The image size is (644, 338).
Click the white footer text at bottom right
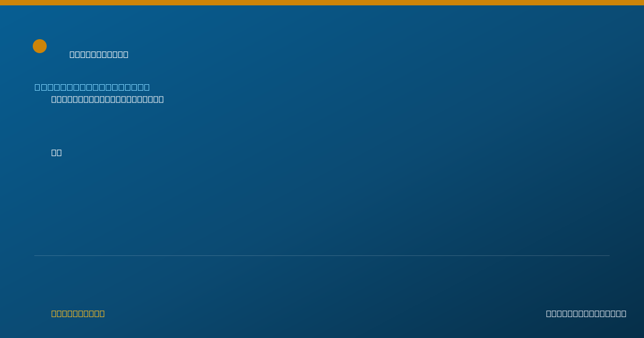[x=586, y=313]
